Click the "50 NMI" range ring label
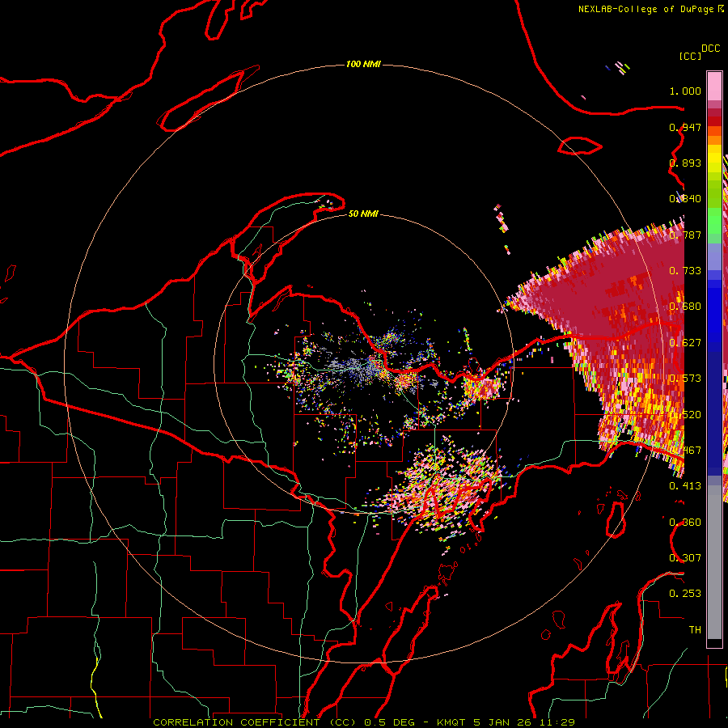 point(363,214)
